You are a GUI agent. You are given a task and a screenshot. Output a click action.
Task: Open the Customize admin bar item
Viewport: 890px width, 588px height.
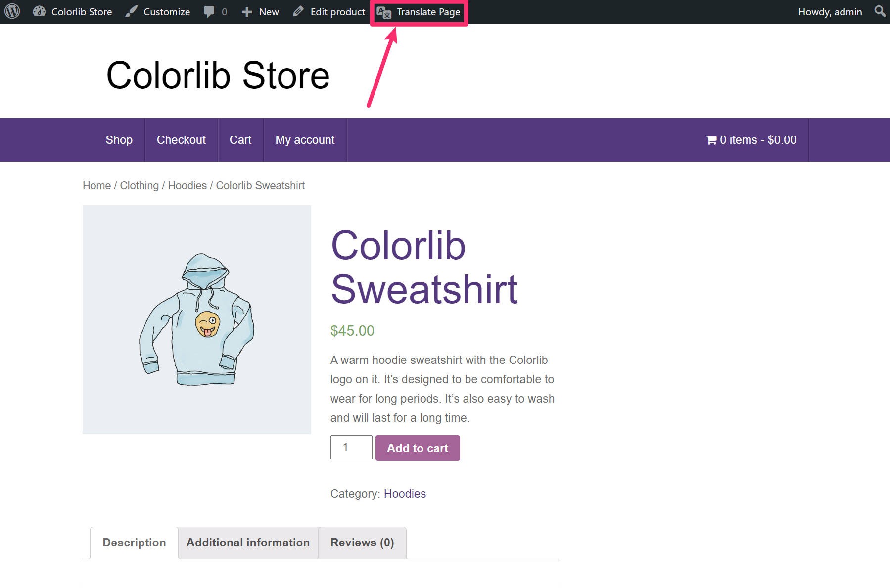click(167, 12)
